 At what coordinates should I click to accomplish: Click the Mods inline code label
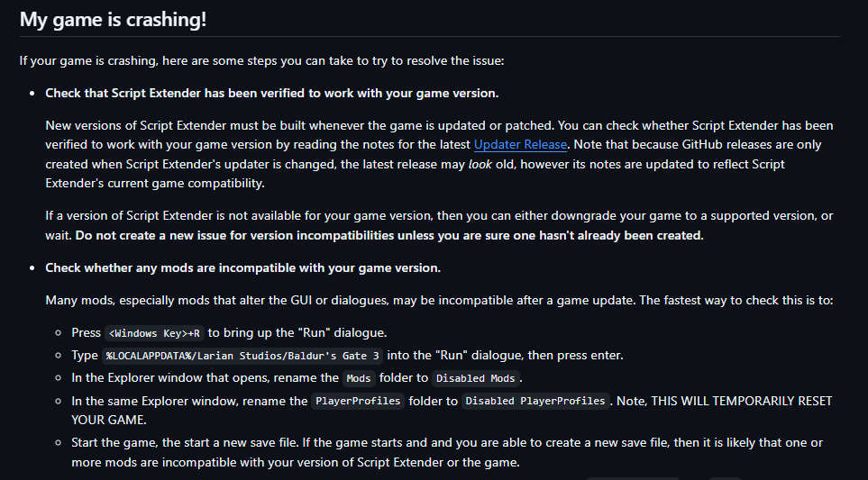click(x=359, y=379)
